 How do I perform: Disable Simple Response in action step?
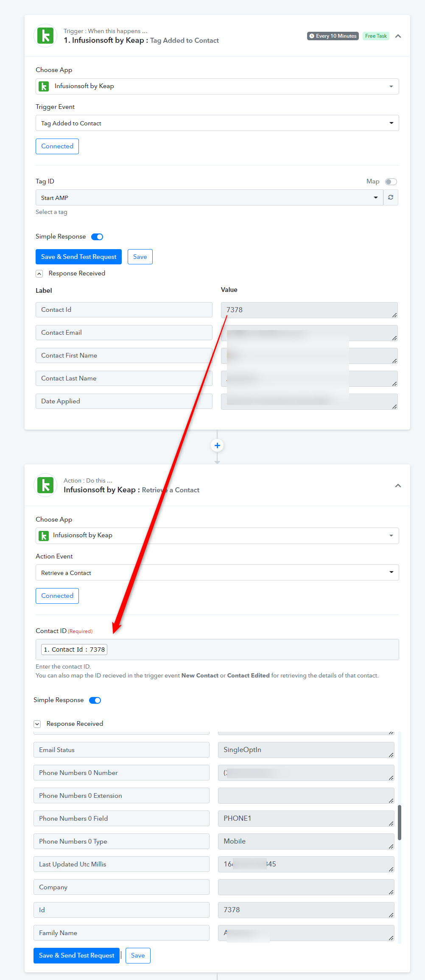pyautogui.click(x=95, y=700)
